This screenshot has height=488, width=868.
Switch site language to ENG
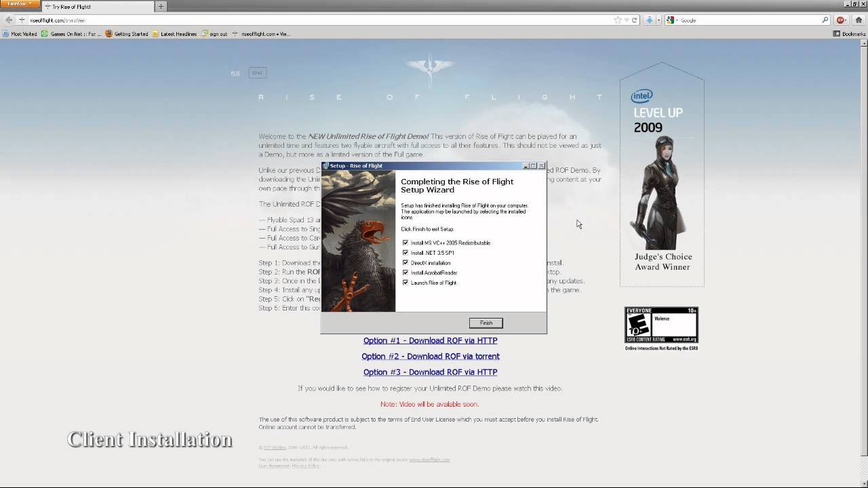point(257,73)
